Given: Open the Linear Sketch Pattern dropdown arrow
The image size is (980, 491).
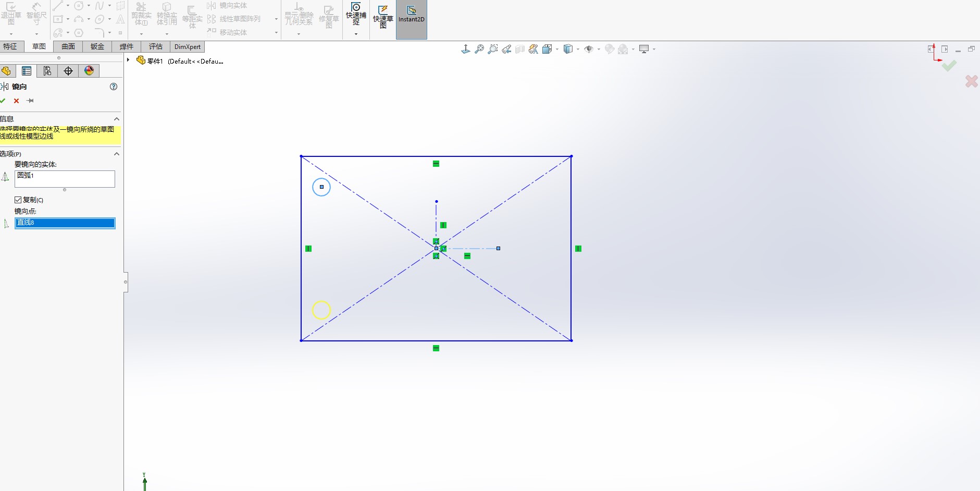Looking at the screenshot, I should 276,19.
